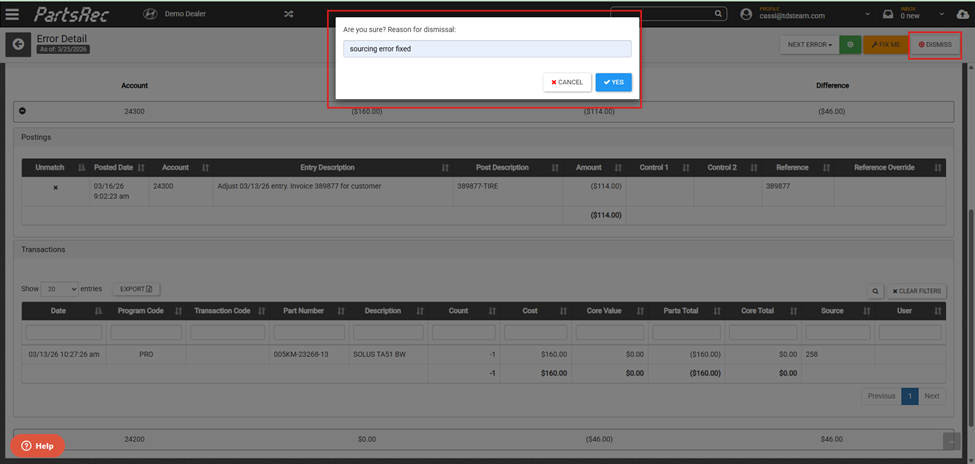Export the transactions table
The image size is (975, 464).
[x=136, y=289]
